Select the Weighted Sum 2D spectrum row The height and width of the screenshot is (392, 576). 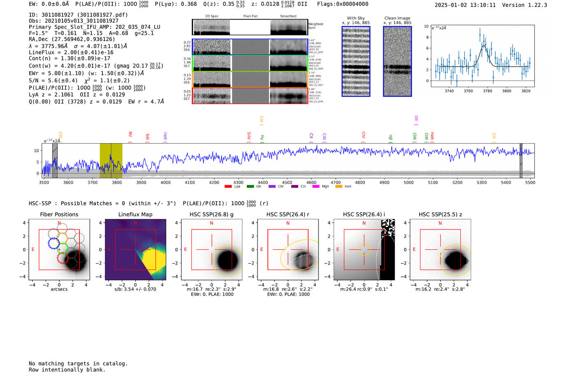[250, 27]
